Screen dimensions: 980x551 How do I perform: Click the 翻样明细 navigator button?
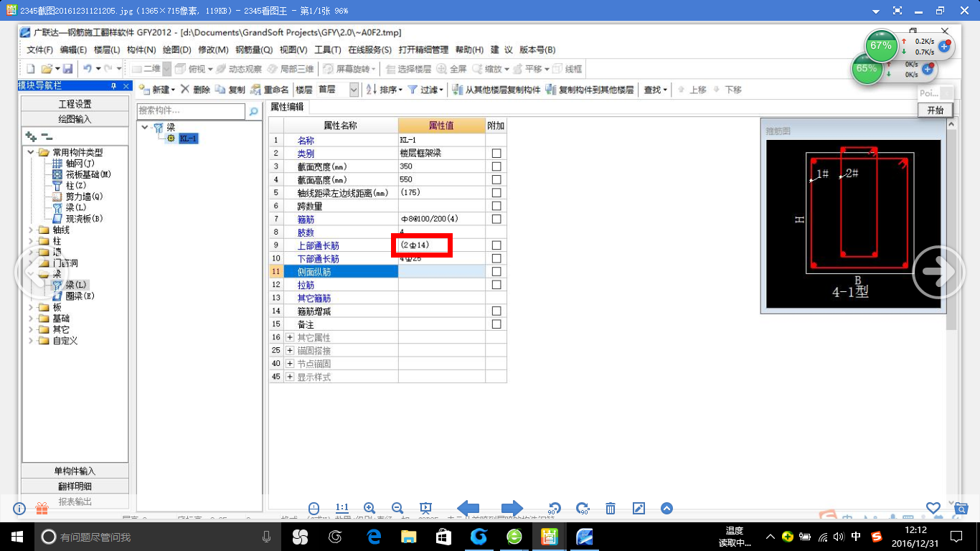[x=75, y=486]
